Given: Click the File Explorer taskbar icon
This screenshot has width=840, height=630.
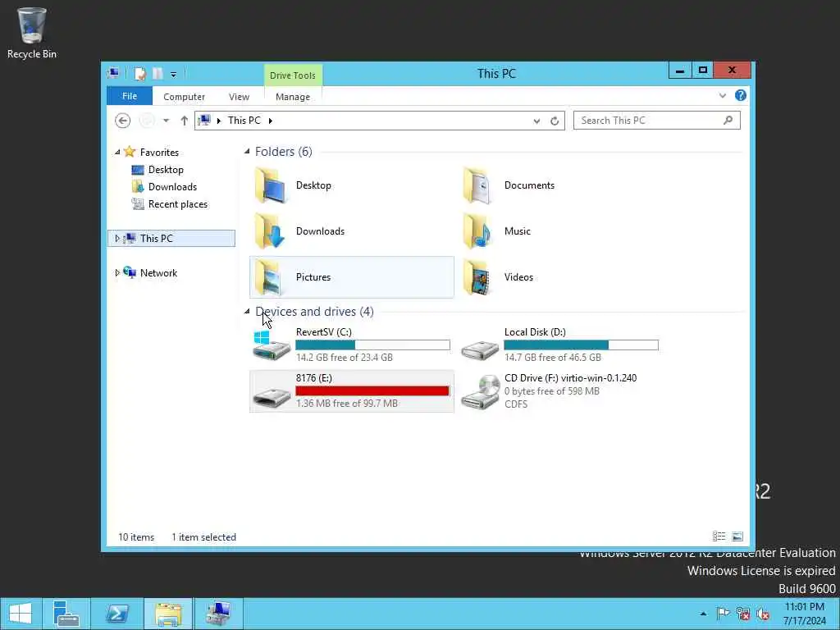Looking at the screenshot, I should pos(168,614).
